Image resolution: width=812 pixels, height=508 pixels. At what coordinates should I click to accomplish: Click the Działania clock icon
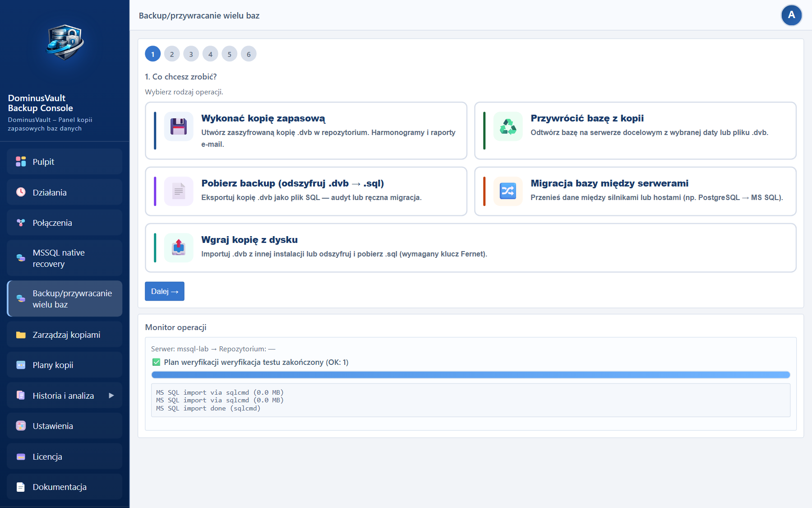click(x=21, y=192)
